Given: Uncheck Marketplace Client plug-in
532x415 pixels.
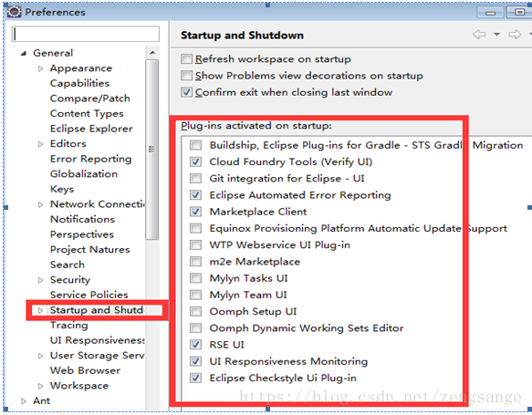Looking at the screenshot, I should [195, 212].
